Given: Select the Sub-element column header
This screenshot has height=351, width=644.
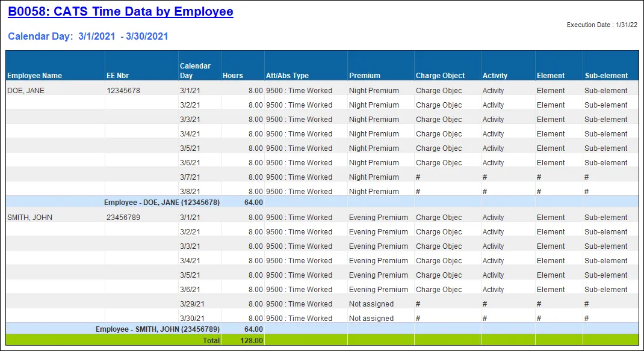Looking at the screenshot, I should [x=606, y=76].
